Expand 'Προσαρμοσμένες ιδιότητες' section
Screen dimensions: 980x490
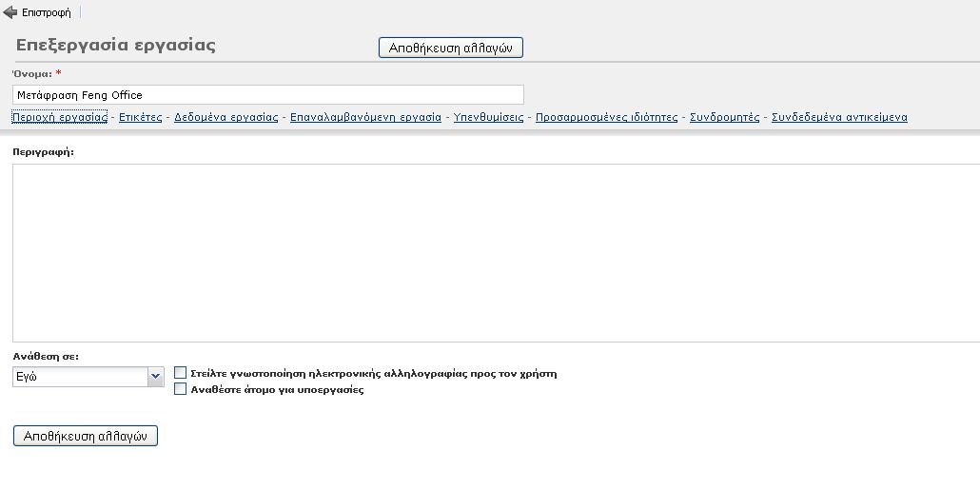(606, 117)
